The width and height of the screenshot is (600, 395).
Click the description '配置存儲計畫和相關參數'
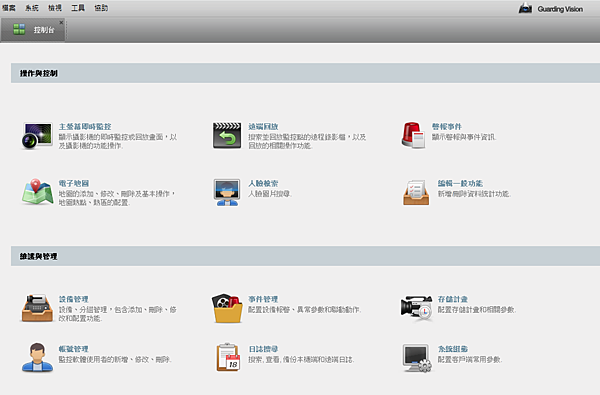pos(477,310)
